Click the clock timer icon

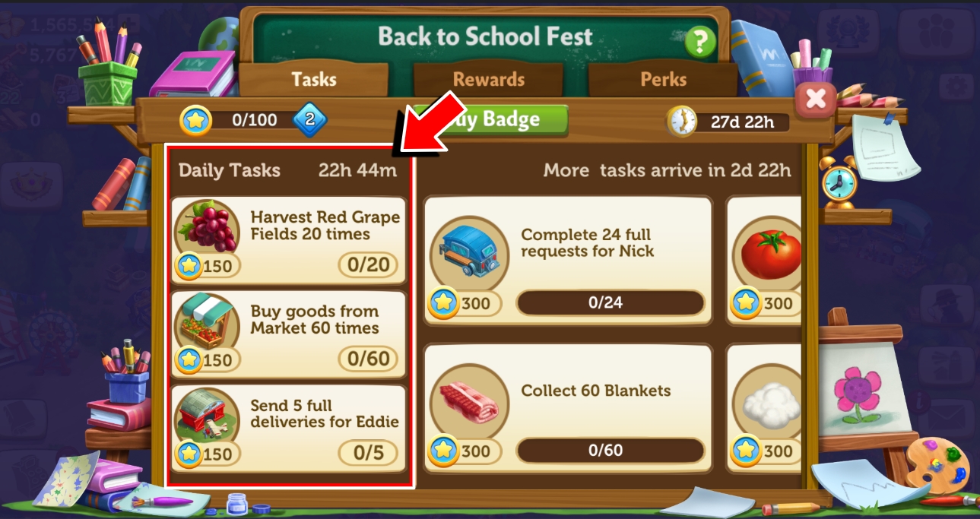(x=682, y=121)
